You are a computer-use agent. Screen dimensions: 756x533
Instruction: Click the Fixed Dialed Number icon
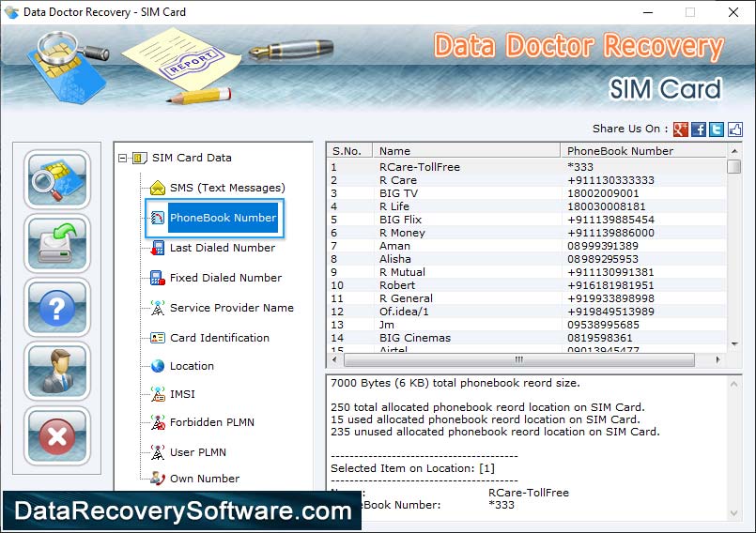coord(158,278)
